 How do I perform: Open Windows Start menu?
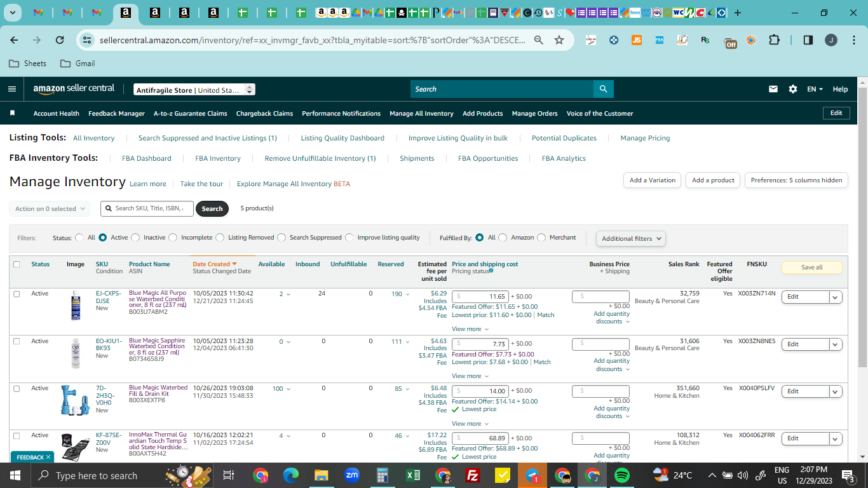[15, 475]
